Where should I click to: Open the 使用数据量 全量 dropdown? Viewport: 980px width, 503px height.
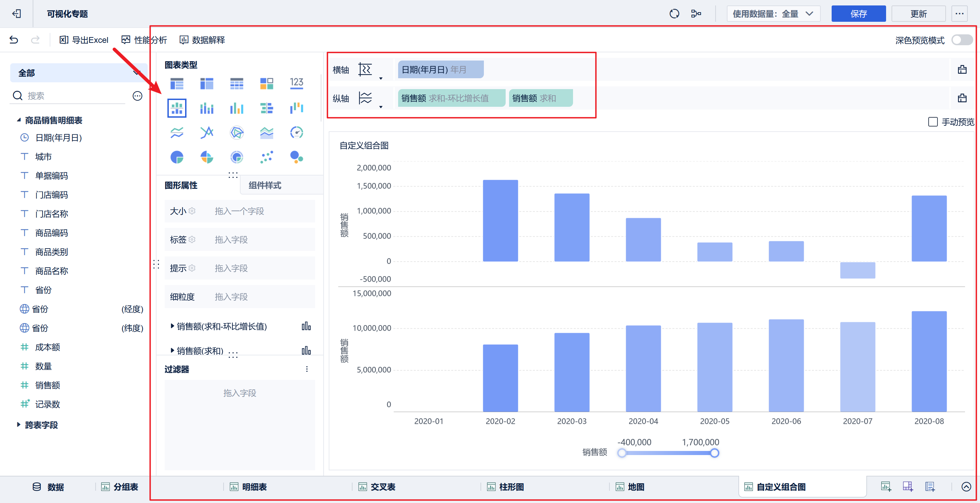pyautogui.click(x=773, y=14)
